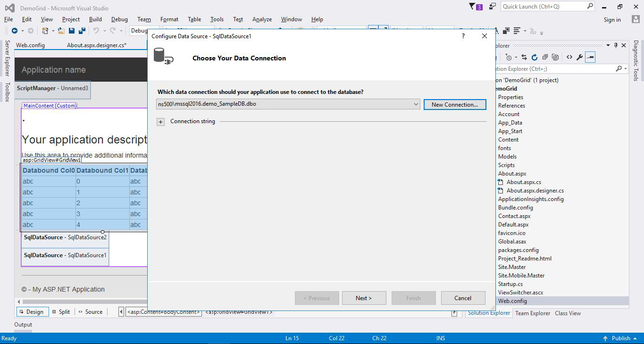Open the alignment dropdown arrow

524,31
